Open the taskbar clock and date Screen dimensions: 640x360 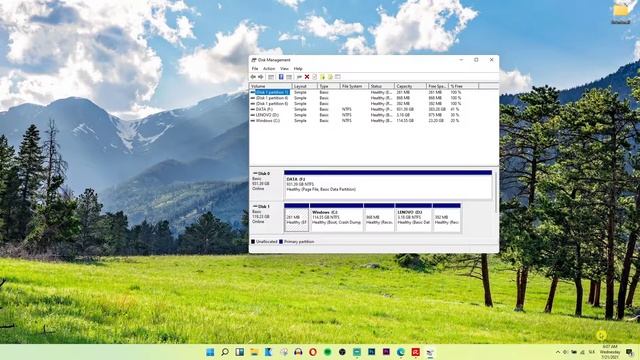pos(610,352)
